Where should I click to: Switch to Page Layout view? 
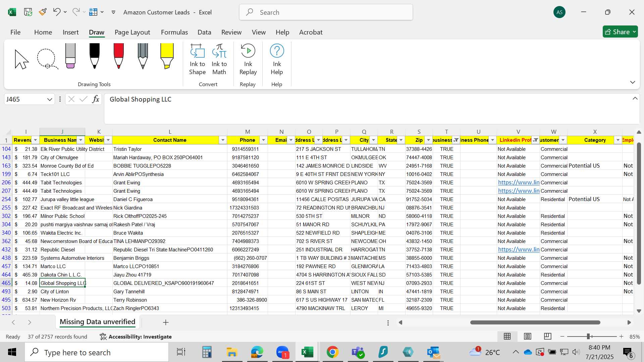point(527,336)
